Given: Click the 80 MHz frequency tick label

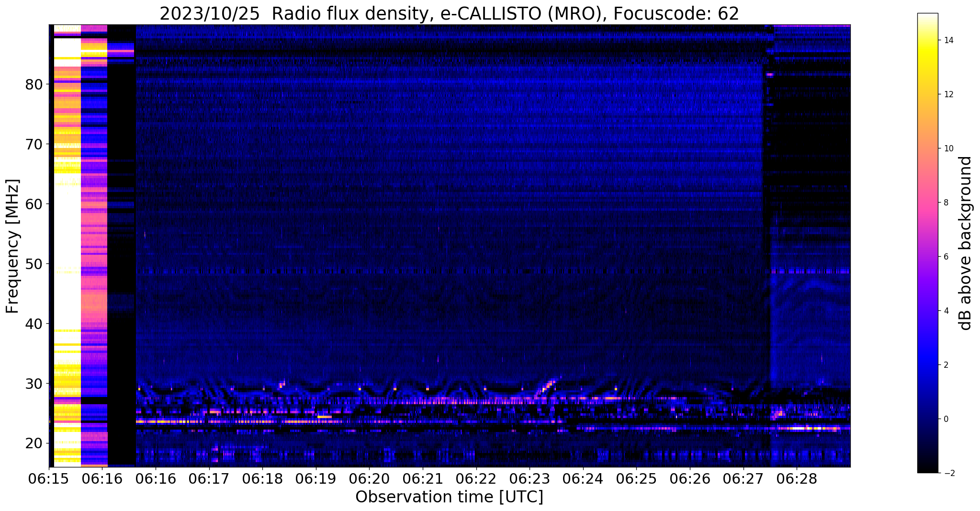Looking at the screenshot, I should 34,84.
